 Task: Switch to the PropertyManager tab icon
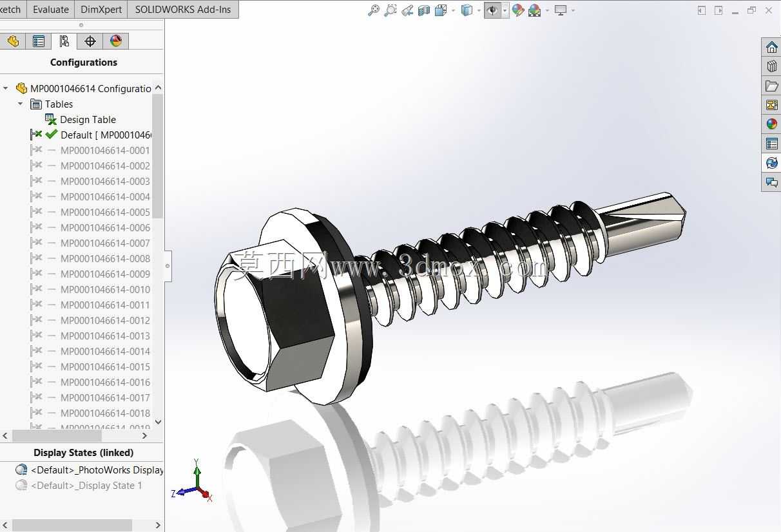coord(39,41)
